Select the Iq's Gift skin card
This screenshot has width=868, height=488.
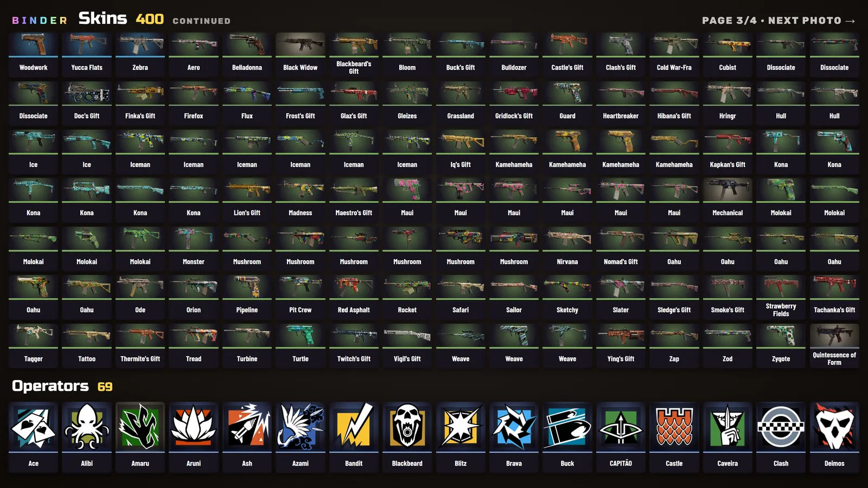[x=461, y=152]
